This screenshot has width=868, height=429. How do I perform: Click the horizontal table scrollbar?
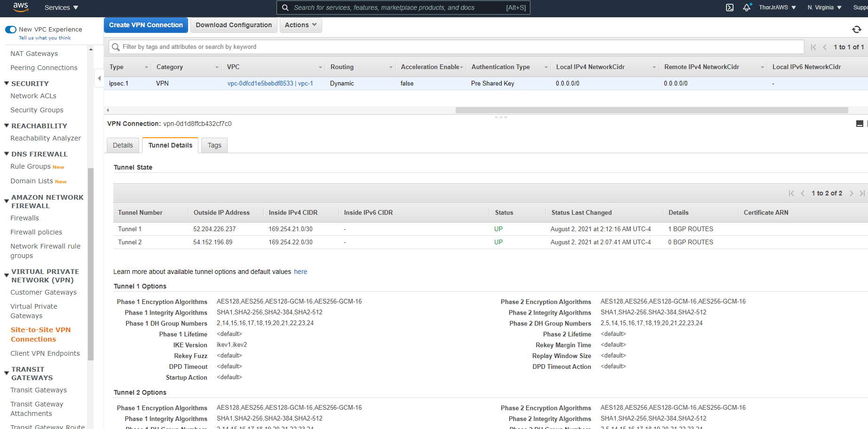tap(652, 110)
